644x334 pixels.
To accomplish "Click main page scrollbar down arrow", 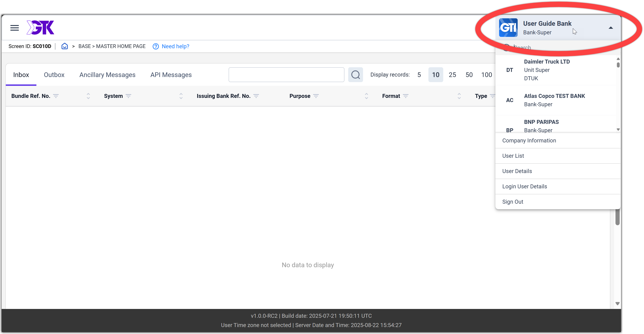I will pos(617,304).
